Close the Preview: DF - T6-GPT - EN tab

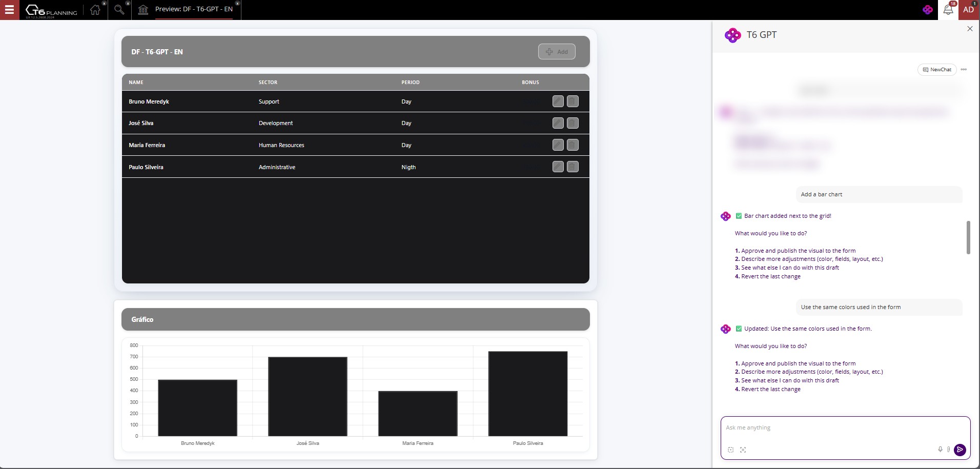237,3
